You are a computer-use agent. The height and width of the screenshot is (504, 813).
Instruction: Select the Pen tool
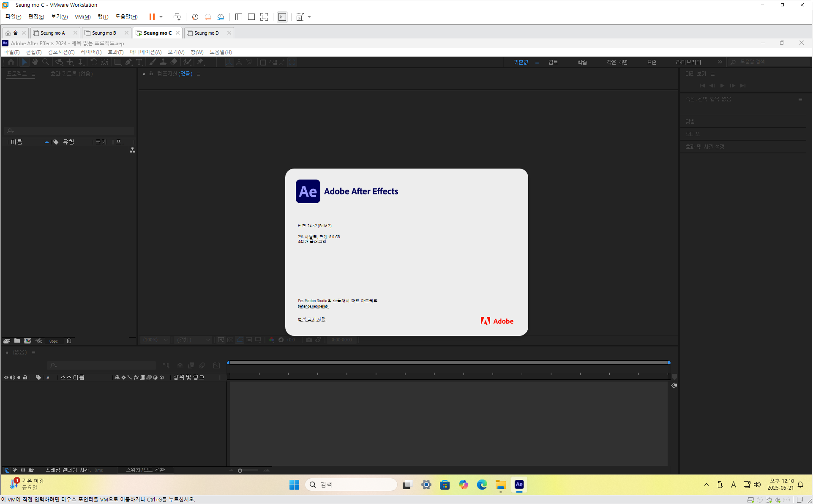tap(128, 62)
